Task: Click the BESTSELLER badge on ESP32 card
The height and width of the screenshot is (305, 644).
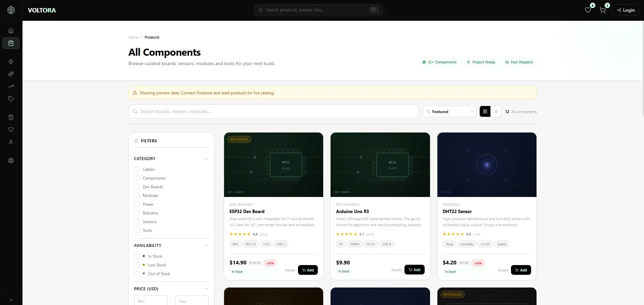Action: 240,140
